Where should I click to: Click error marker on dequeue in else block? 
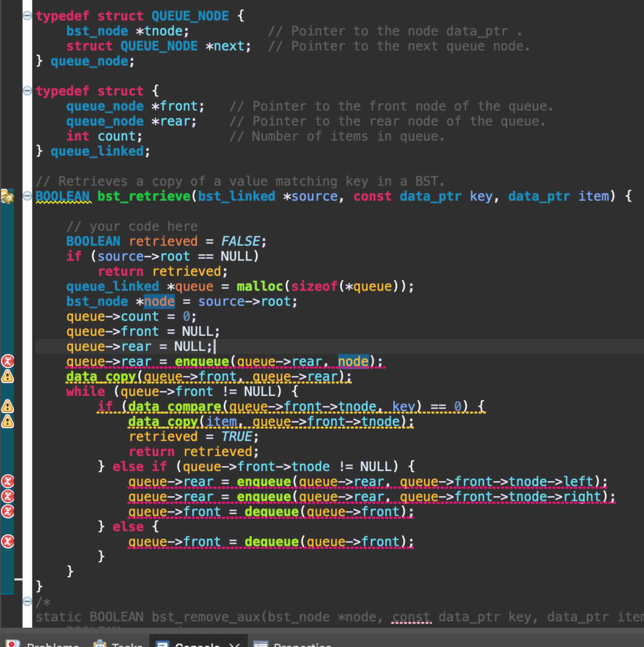8,542
